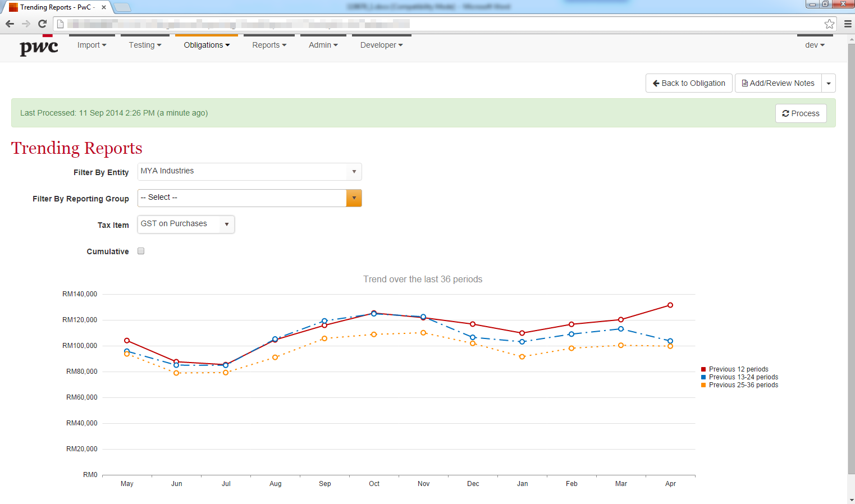Open the Tax Item dropdown
The width and height of the screenshot is (855, 504).
(186, 224)
